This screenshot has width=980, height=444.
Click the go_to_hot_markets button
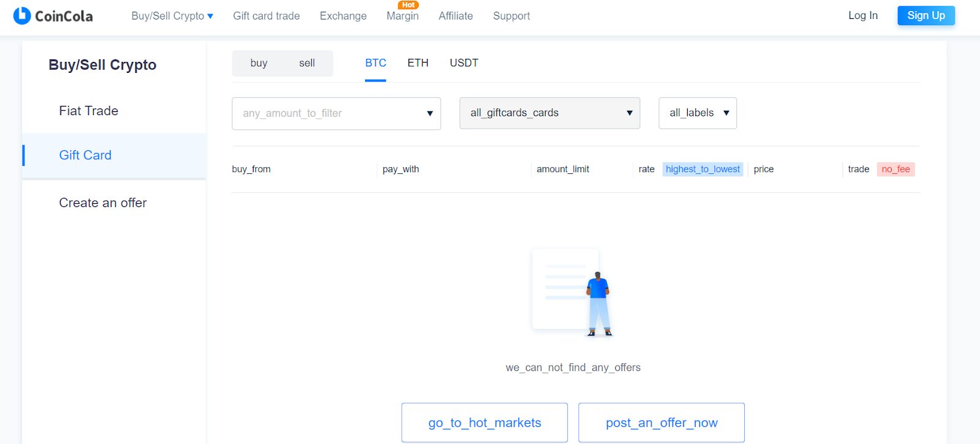[484, 423]
